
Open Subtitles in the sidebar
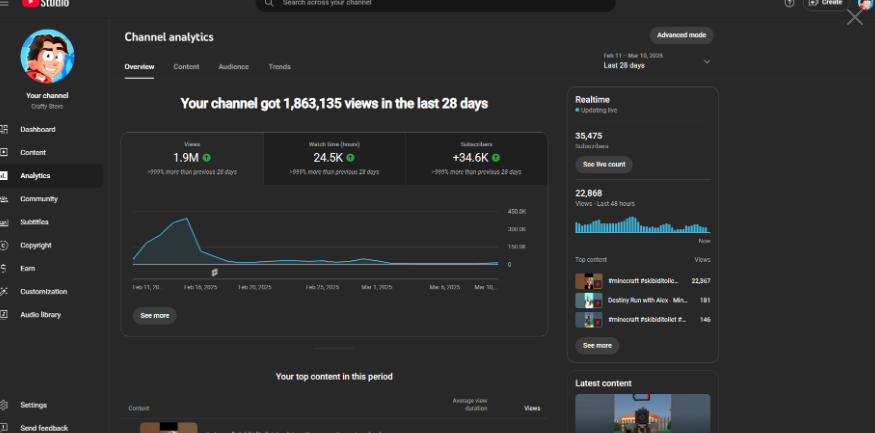(x=34, y=222)
